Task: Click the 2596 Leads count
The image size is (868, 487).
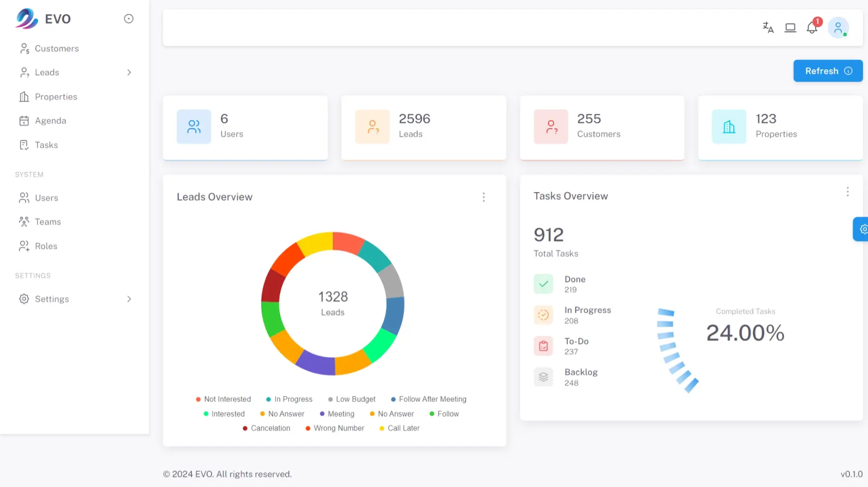Action: [414, 119]
